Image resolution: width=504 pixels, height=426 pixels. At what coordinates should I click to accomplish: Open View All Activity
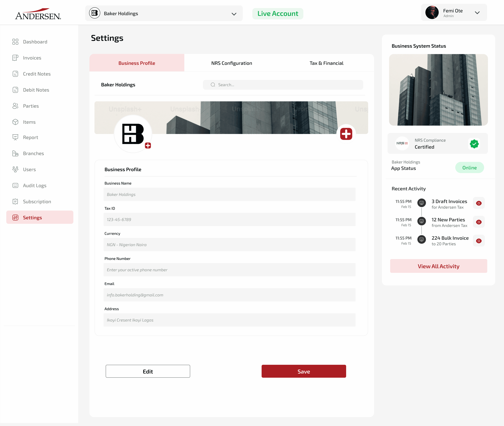(439, 266)
